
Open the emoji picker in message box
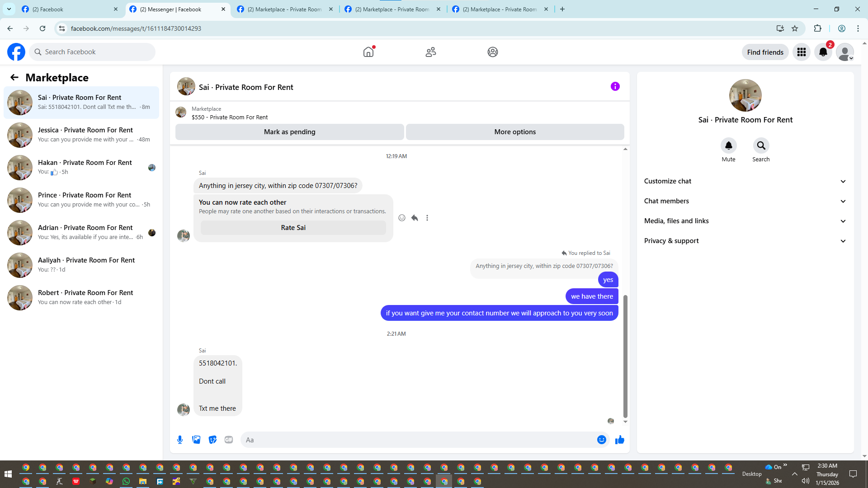(x=601, y=440)
